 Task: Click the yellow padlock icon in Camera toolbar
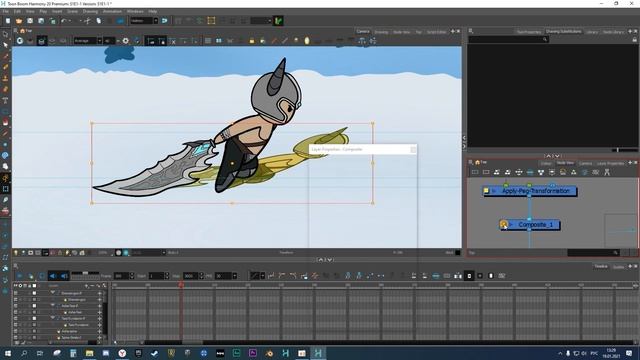252,41
